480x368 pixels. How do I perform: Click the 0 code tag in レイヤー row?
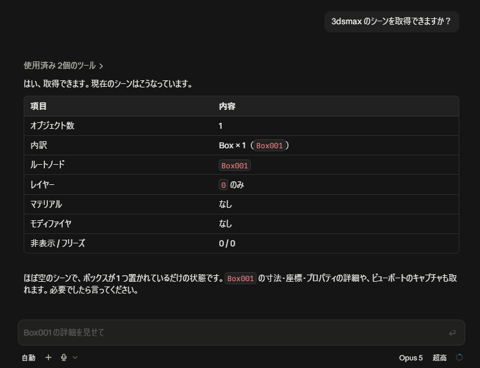click(x=223, y=185)
